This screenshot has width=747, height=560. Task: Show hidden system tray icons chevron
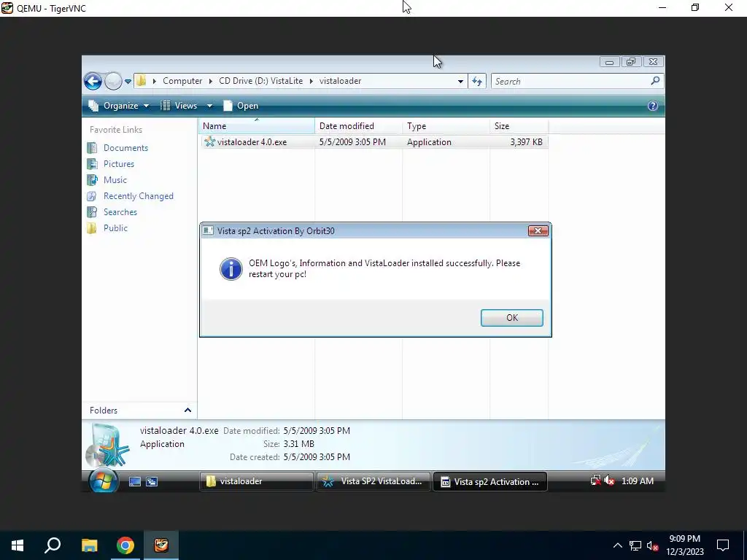pos(617,545)
